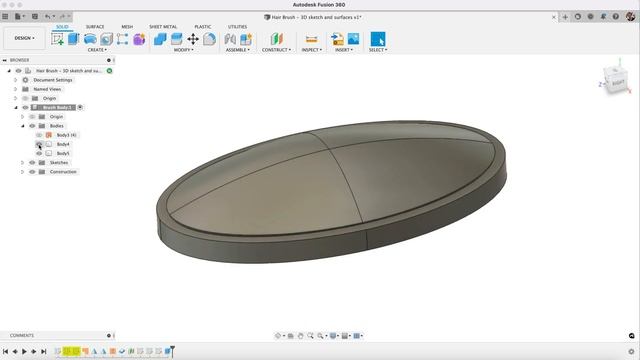
Task: Open the Design workspace dropdown
Action: [24, 38]
